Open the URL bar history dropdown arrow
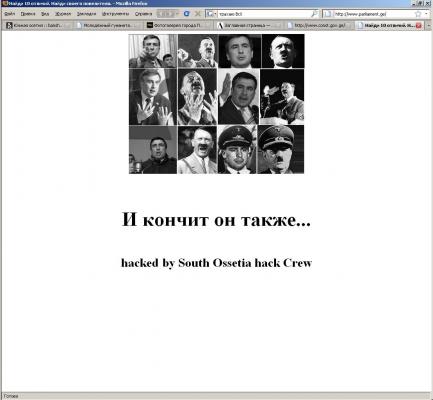The width and height of the screenshot is (433, 400). [x=426, y=14]
